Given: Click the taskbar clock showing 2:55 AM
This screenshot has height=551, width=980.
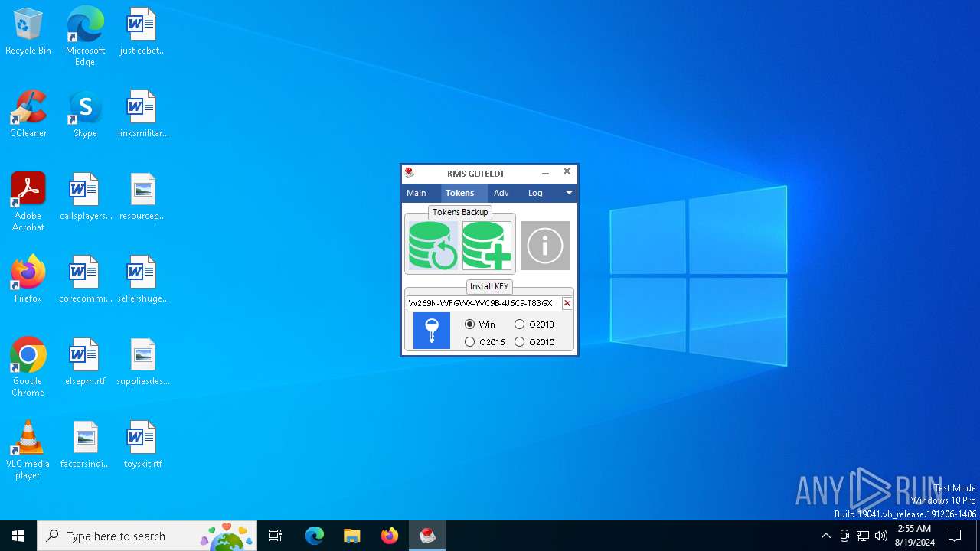Looking at the screenshot, I should (914, 536).
